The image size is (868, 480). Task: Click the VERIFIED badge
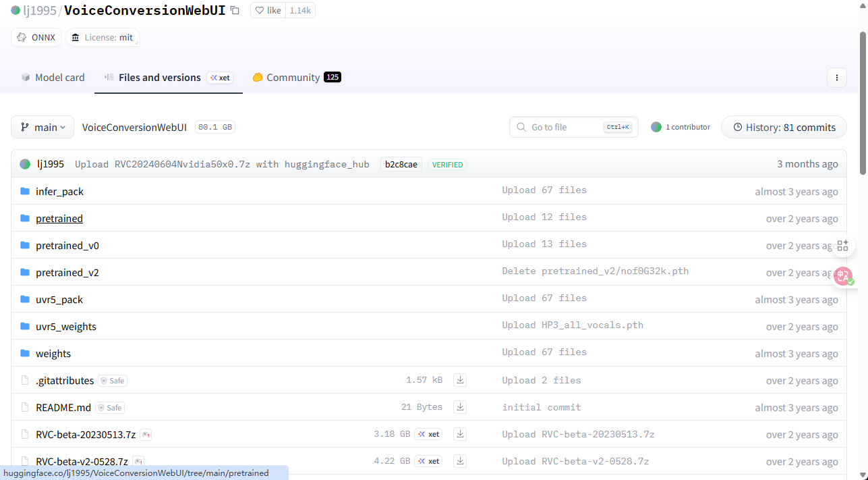447,165
